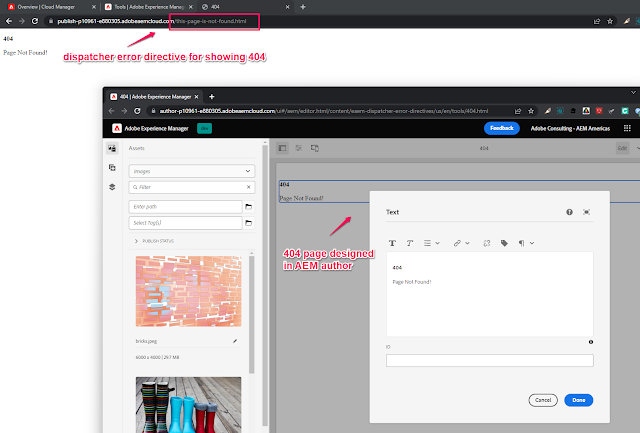Viewport: 640px width, 433px height.
Task: Expand the PUBLISH STATUS section
Action: (154, 241)
